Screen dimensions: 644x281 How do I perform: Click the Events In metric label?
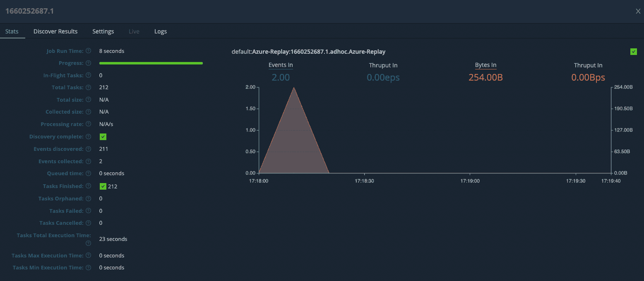click(x=281, y=65)
